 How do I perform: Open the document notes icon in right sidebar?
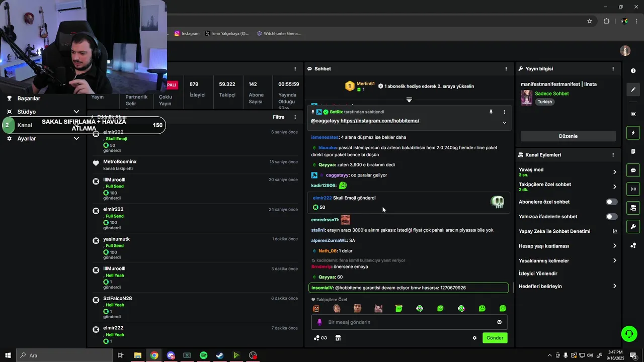point(633,151)
